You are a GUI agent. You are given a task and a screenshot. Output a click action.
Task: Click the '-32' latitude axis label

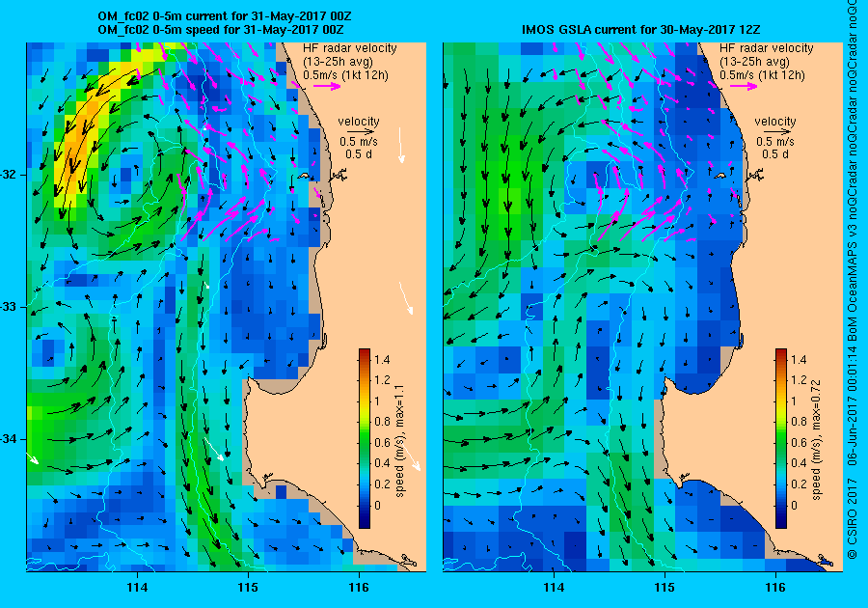9,175
